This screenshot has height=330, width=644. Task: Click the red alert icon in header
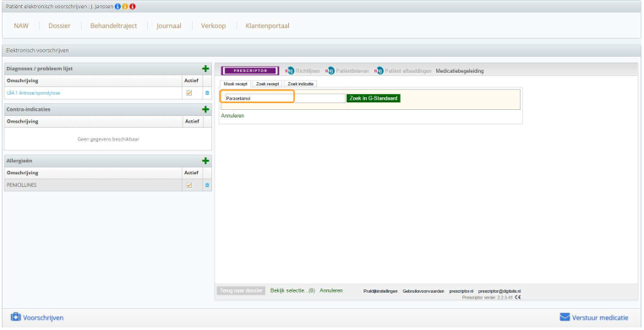tap(132, 7)
